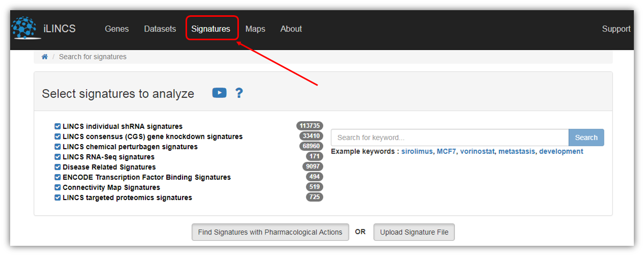The width and height of the screenshot is (644, 256).
Task: Select the Signatures navigation tab
Action: [211, 29]
